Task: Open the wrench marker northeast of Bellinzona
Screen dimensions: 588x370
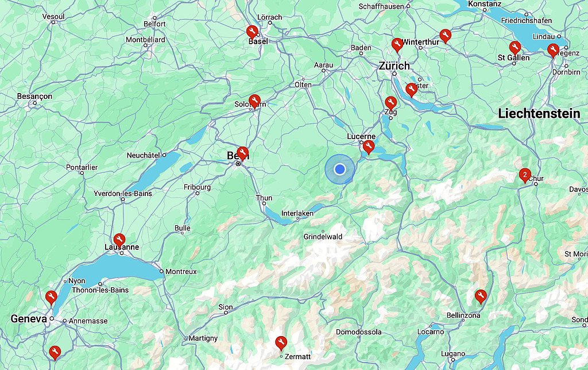Action: click(x=481, y=296)
